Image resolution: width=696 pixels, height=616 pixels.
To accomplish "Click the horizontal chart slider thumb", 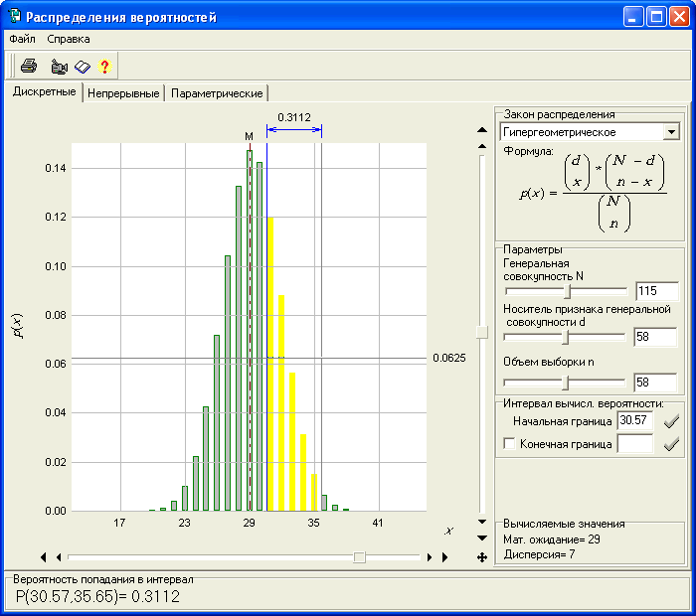I will click(x=359, y=557).
